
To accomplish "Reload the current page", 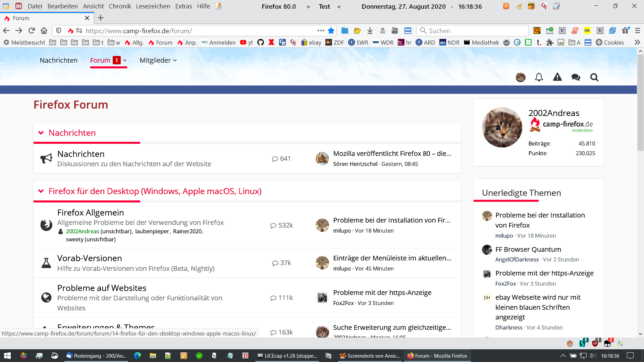I will coord(32,31).
